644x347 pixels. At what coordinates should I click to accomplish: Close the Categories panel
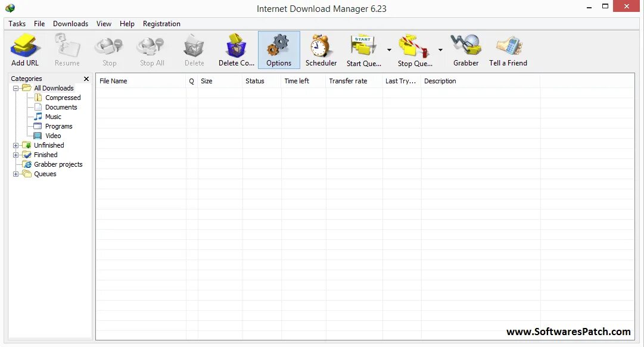click(86, 79)
